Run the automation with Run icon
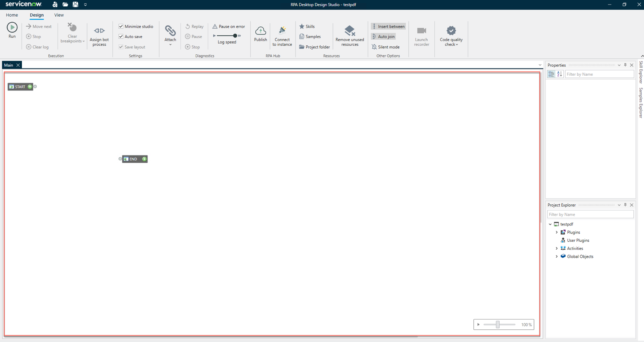 (x=12, y=27)
